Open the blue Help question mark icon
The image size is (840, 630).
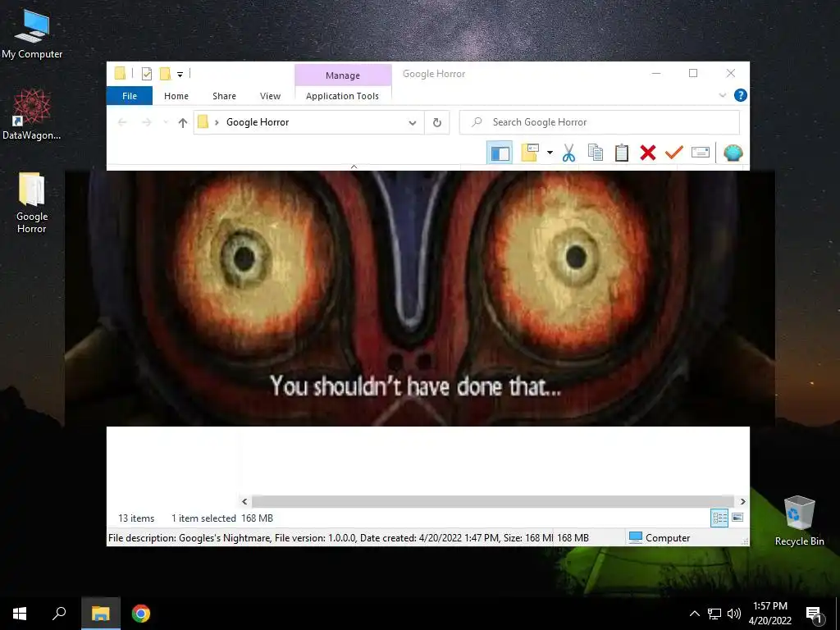click(x=741, y=95)
